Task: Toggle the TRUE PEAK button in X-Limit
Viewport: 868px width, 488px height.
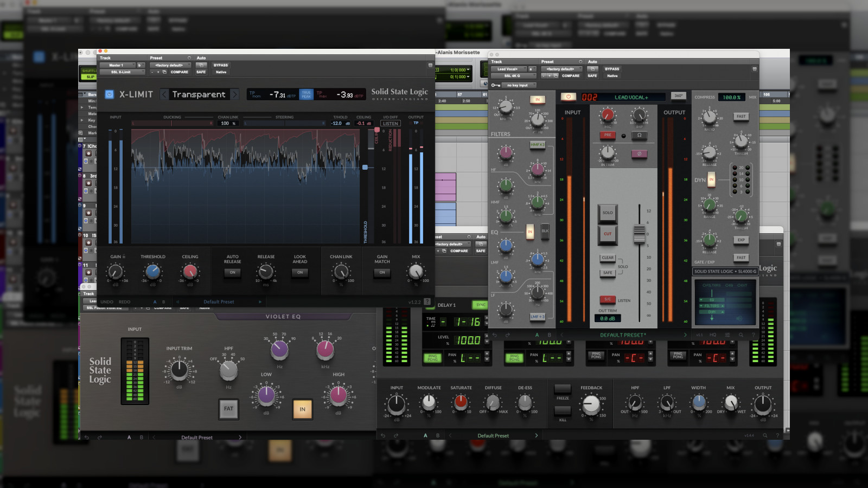Action: [x=307, y=94]
